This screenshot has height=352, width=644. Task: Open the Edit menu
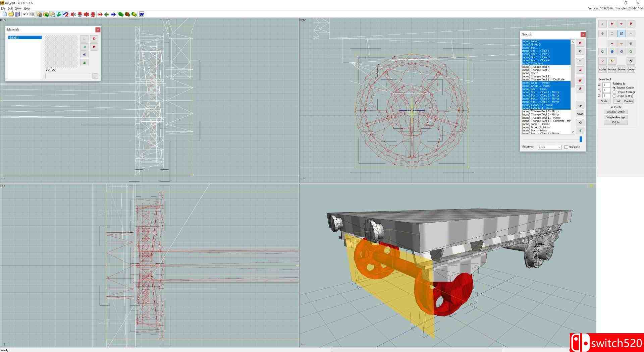tap(10, 8)
